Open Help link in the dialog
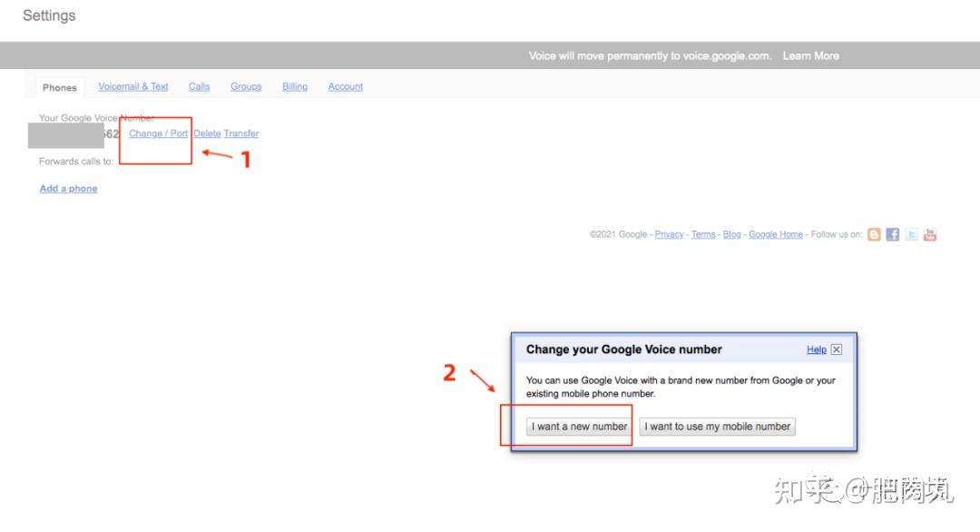 [x=817, y=350]
